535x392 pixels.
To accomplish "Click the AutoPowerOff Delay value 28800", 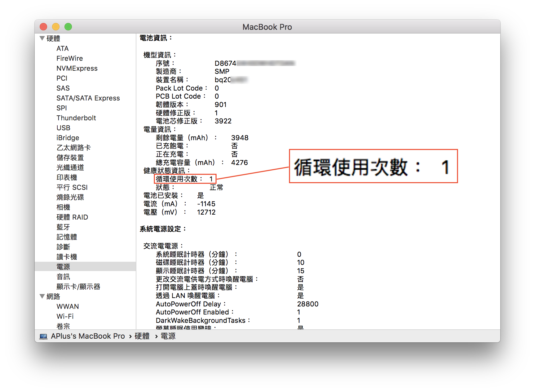I will click(x=308, y=304).
